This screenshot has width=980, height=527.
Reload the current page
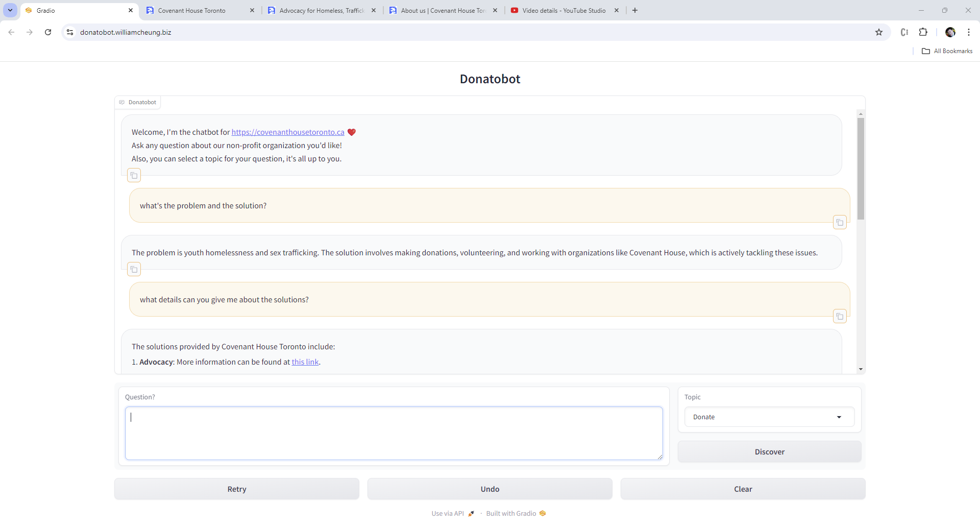(x=48, y=32)
